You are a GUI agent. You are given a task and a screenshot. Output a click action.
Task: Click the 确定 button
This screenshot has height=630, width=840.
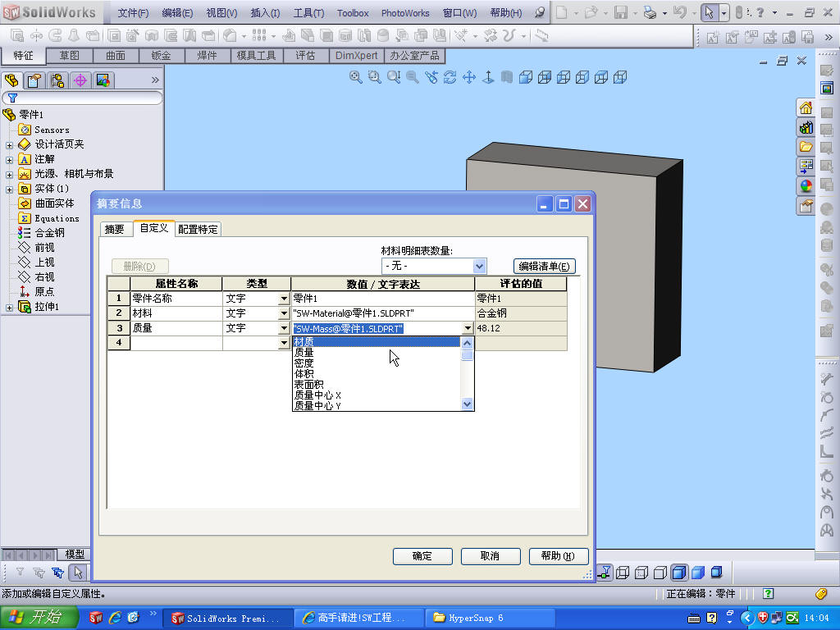pyautogui.click(x=422, y=556)
